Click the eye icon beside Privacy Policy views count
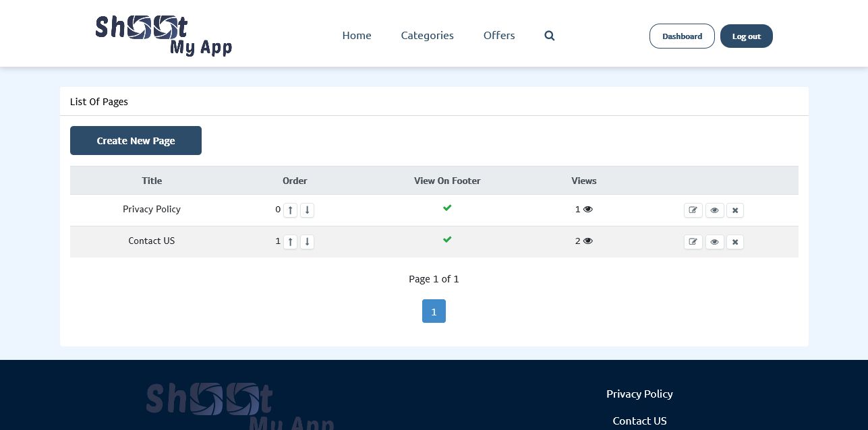The height and width of the screenshot is (430, 868). [588, 209]
